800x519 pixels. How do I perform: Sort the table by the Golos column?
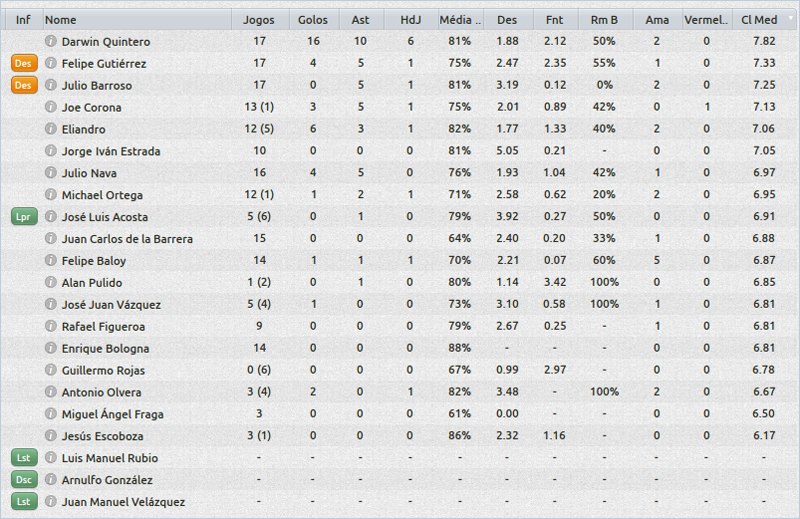click(312, 20)
